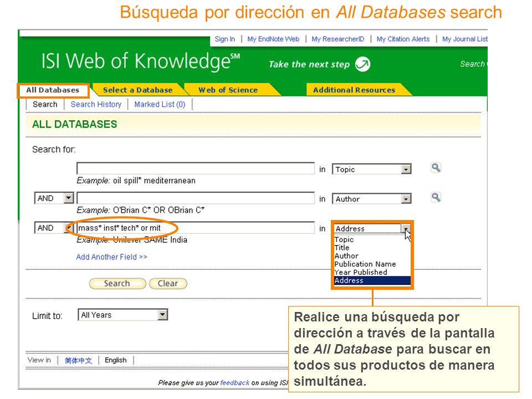This screenshot has height=399, width=532.
Task: Open the second row AND operator dropdown
Action: pyautogui.click(x=69, y=198)
